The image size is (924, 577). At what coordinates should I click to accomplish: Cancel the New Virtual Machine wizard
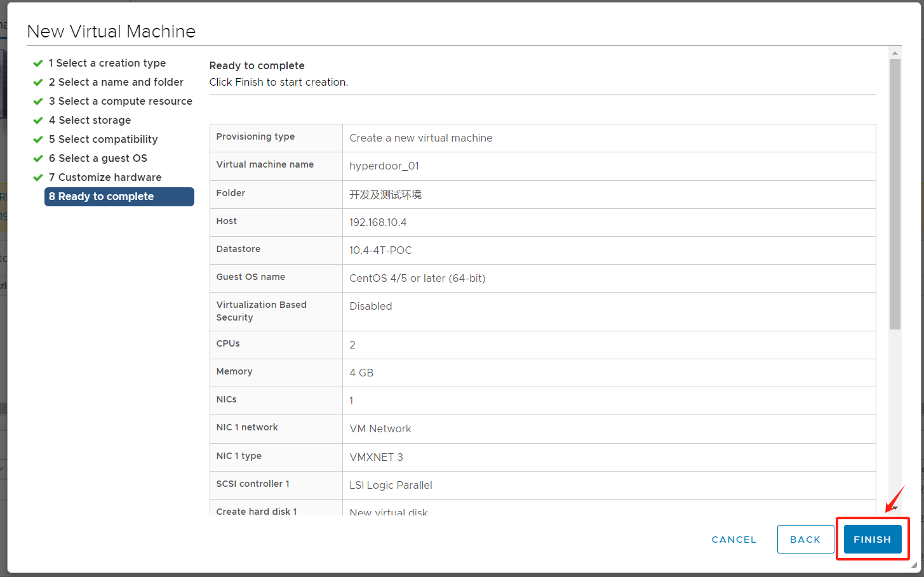point(733,540)
